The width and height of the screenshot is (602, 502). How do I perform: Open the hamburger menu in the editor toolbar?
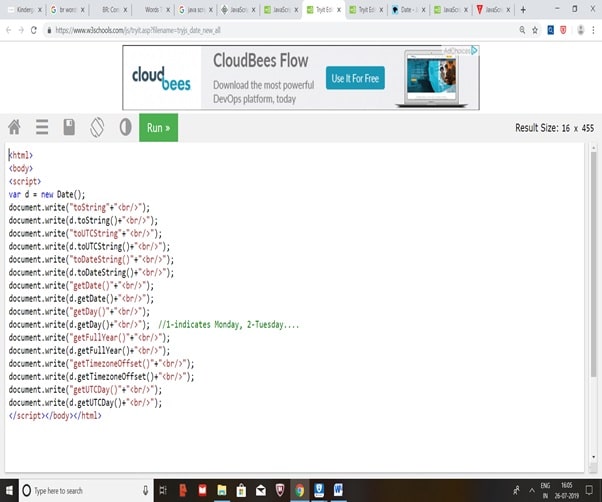tap(42, 127)
